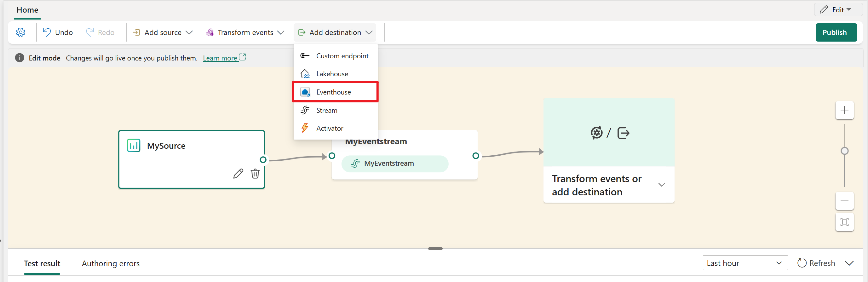This screenshot has height=282, width=868.
Task: Select Activator destination option
Action: point(335,128)
